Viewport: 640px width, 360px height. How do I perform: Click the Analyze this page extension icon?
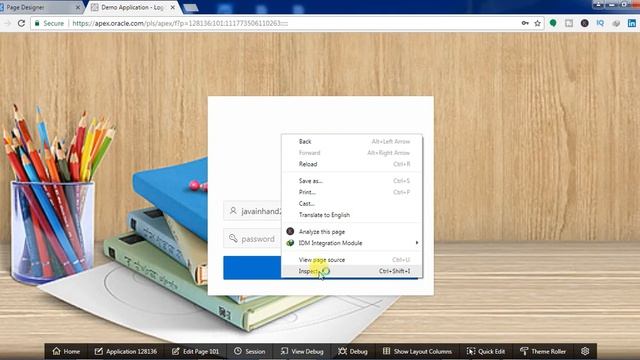click(x=290, y=231)
